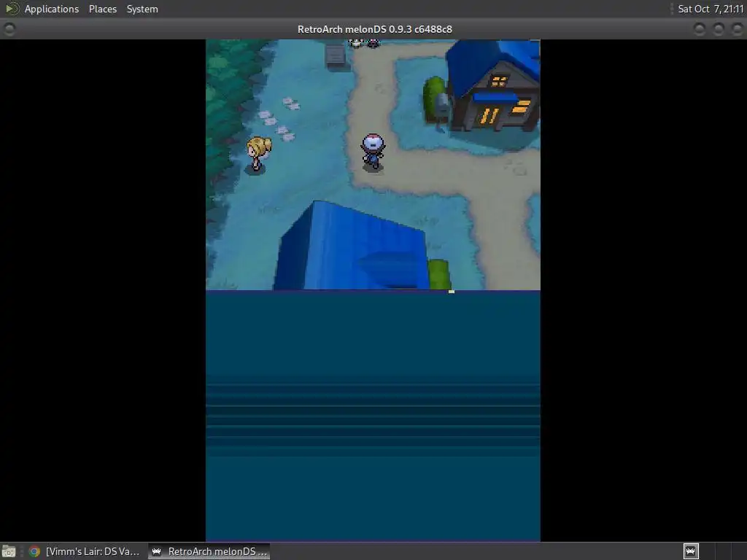The image size is (747, 560).
Task: Select RetroArch melonDS taskbar button
Action: pos(209,551)
